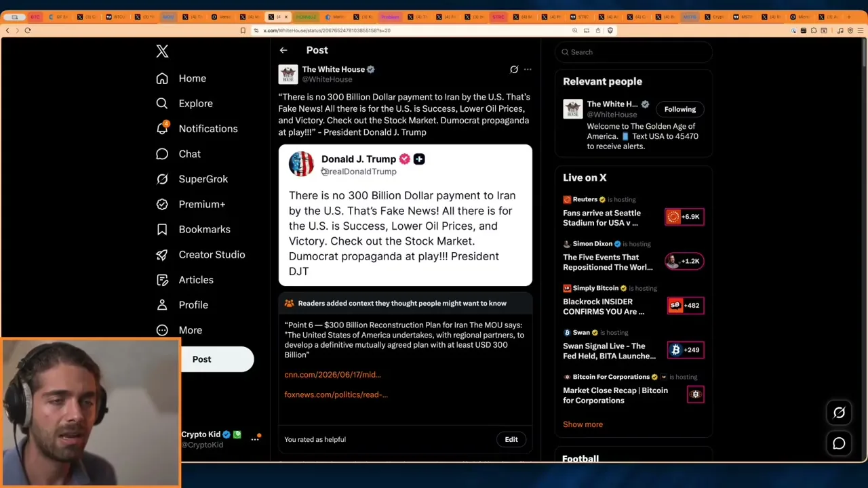Open Notifications in the sidebar

[x=197, y=129]
